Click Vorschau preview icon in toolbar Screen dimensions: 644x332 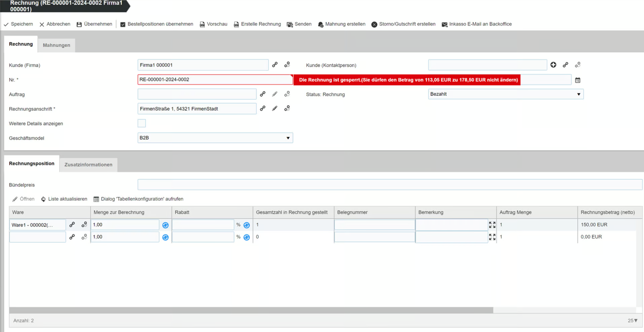[202, 24]
